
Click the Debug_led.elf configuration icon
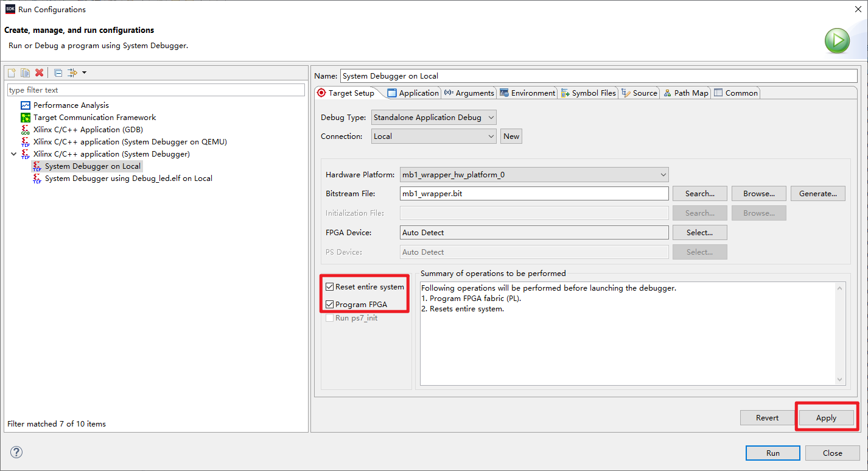click(37, 179)
